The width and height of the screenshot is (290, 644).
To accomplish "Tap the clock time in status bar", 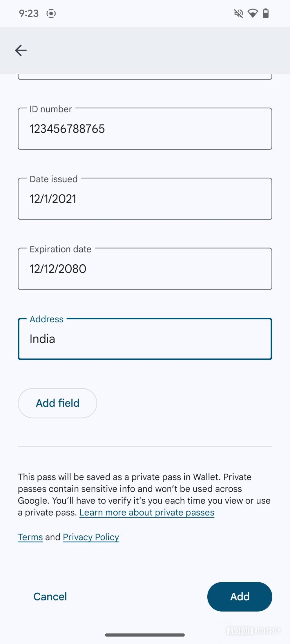I will click(28, 13).
